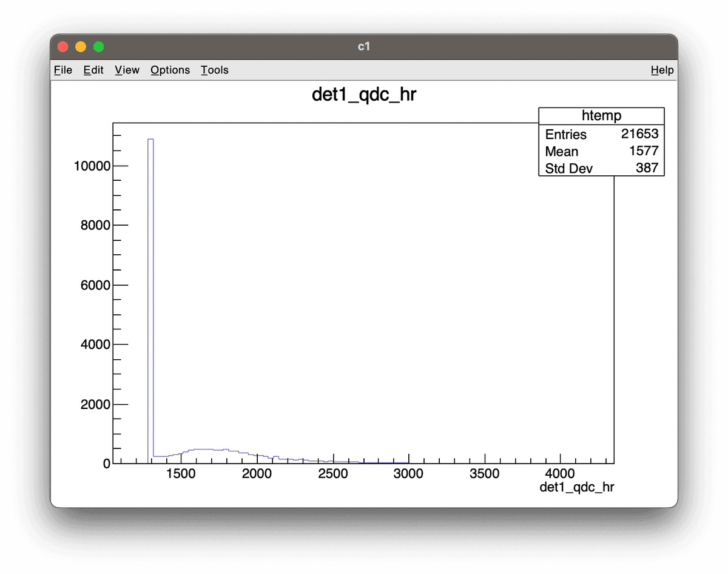
Task: Select the Entries row in stats box
Action: tap(601, 134)
